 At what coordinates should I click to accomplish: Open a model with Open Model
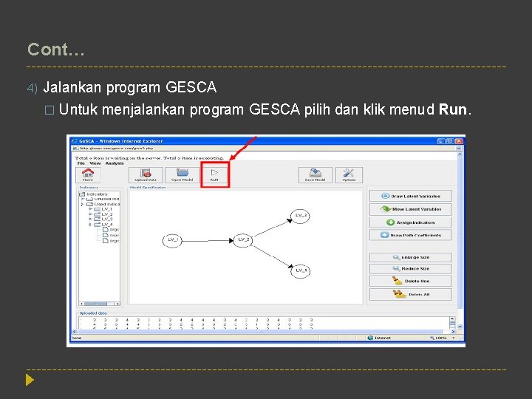pos(183,174)
